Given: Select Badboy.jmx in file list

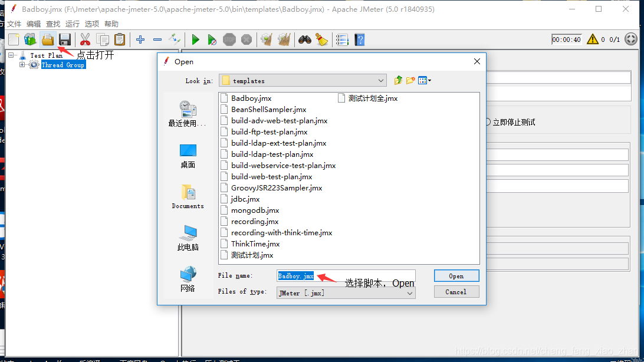Looking at the screenshot, I should pyautogui.click(x=246, y=98).
